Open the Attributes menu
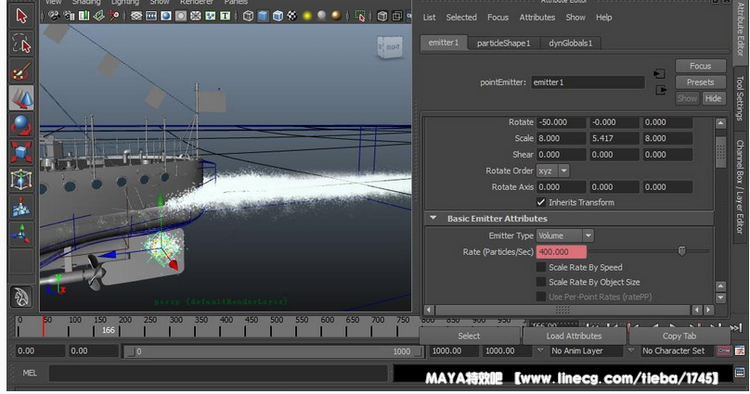The width and height of the screenshot is (750, 394). click(x=537, y=17)
